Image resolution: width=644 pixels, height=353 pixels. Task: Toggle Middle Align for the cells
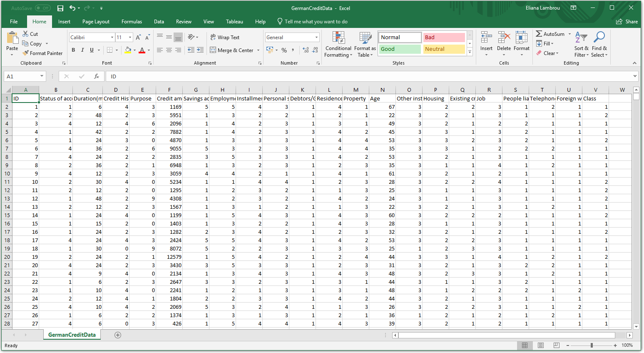click(169, 37)
